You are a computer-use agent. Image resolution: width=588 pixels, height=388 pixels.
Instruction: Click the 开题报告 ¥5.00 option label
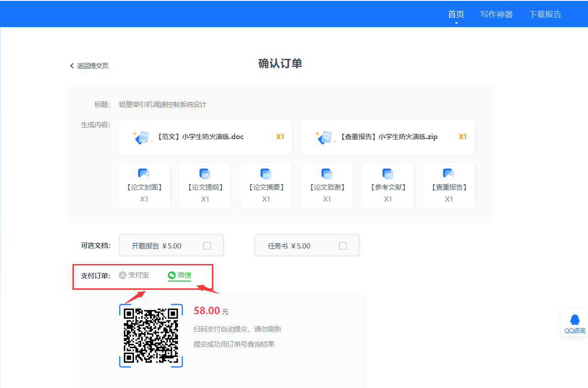click(x=156, y=246)
